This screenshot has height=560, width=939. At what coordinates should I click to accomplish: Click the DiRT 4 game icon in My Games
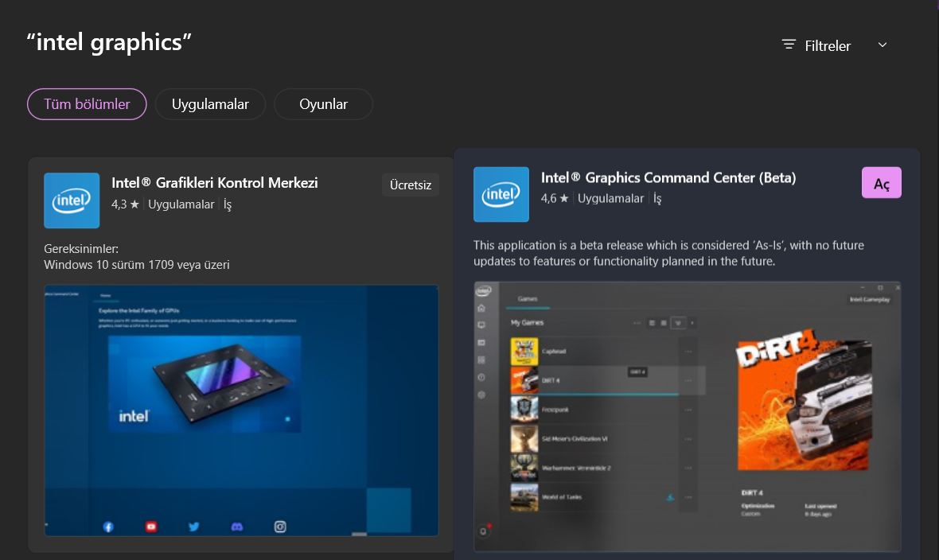point(524,380)
